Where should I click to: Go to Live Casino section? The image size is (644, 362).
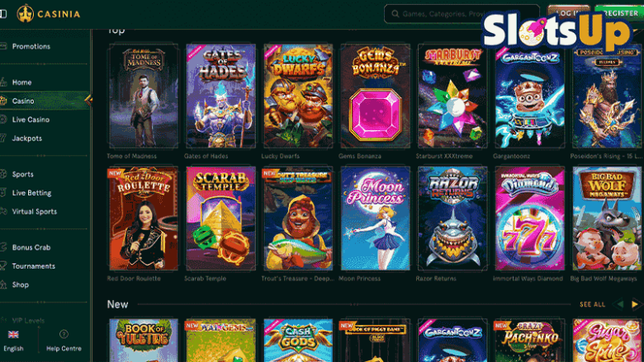click(x=31, y=120)
